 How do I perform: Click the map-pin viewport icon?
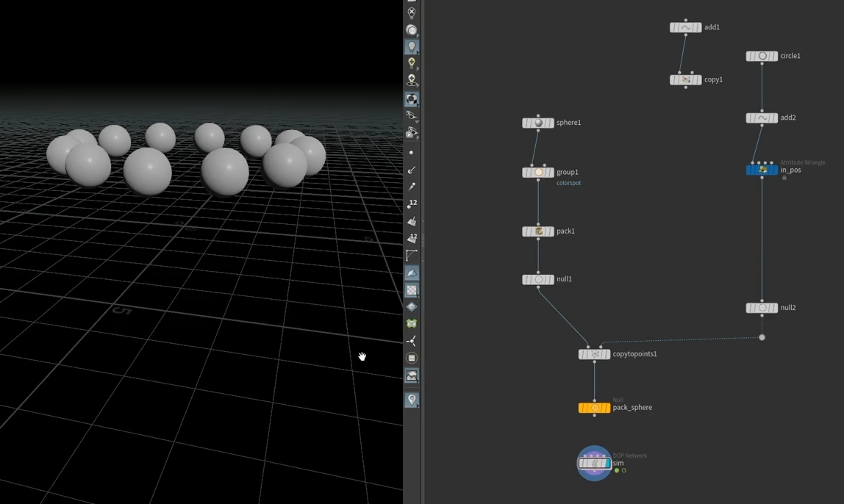click(412, 400)
